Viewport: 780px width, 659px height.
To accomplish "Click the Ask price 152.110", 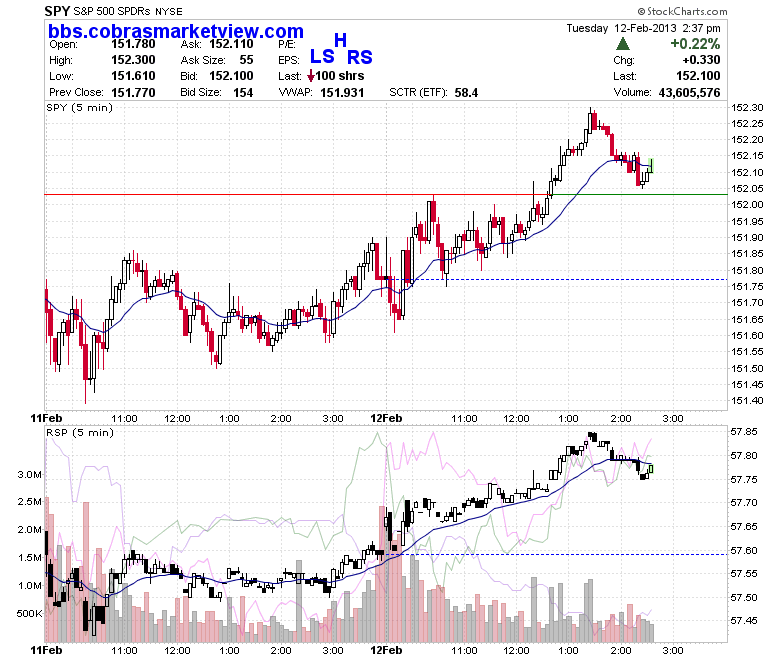I will pos(231,44).
